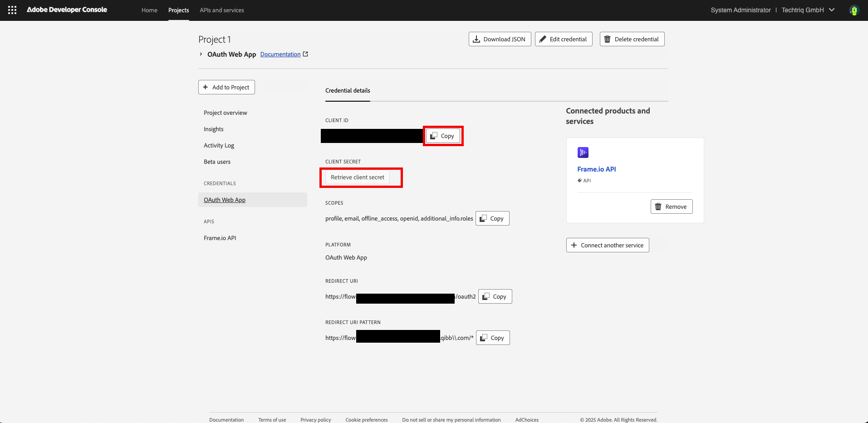Image resolution: width=868 pixels, height=423 pixels.
Task: Copy the Redirect URI pattern
Action: coord(493,338)
